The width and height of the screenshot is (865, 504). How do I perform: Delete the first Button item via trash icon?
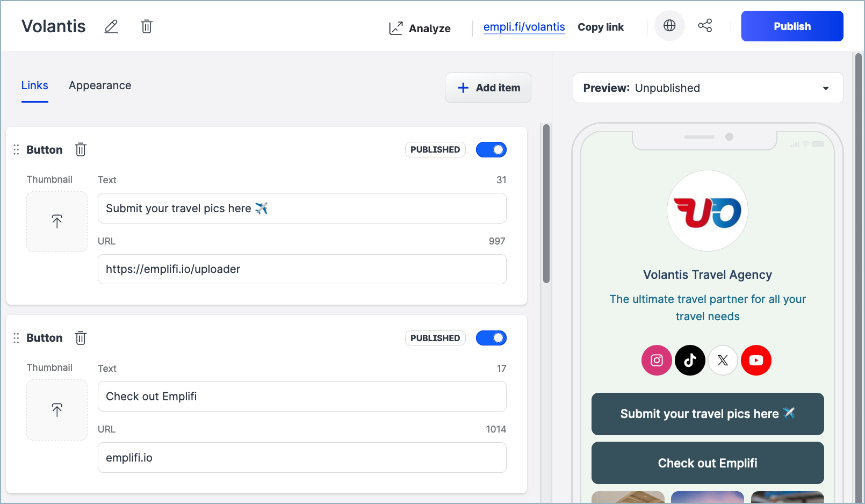click(81, 149)
